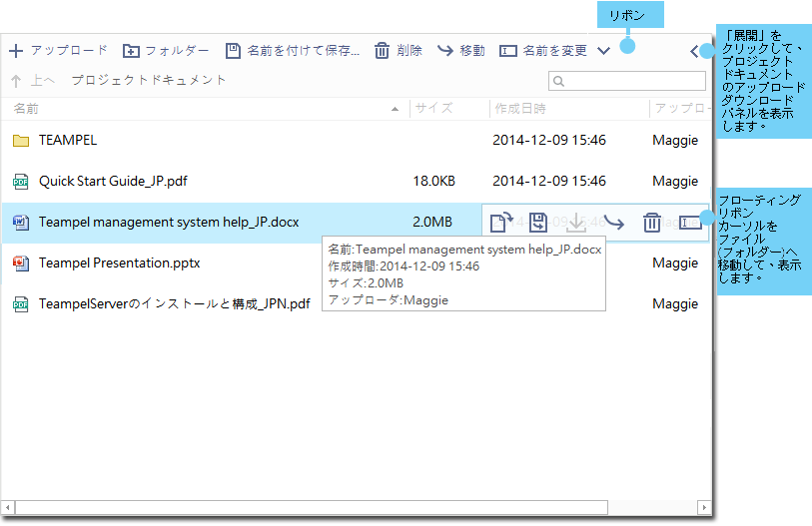Click the プロジェクトドキュメント breadcrumb
812x526 pixels.
click(149, 80)
